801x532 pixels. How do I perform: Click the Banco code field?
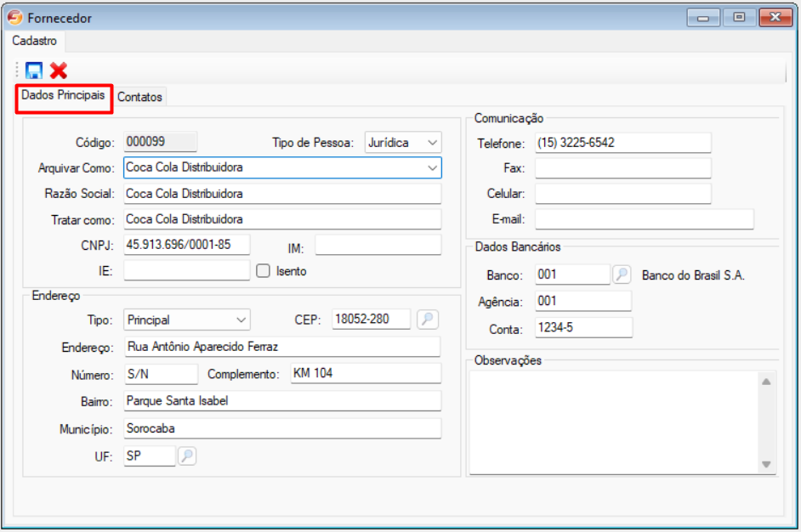point(572,274)
